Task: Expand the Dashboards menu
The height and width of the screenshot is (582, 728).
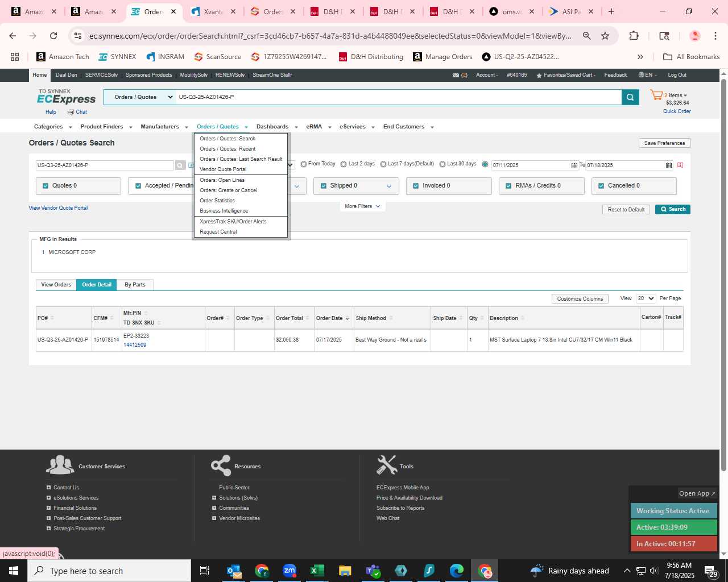Action: pyautogui.click(x=277, y=127)
